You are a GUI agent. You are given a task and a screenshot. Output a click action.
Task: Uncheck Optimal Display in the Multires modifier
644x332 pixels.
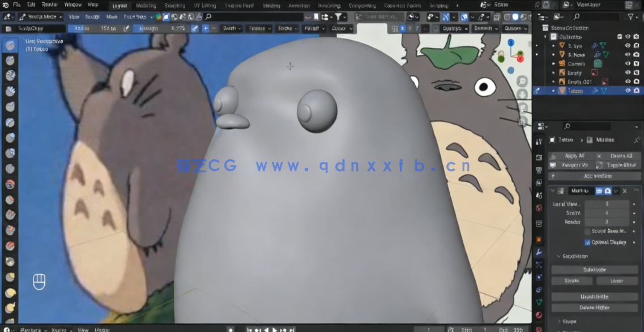pos(587,242)
